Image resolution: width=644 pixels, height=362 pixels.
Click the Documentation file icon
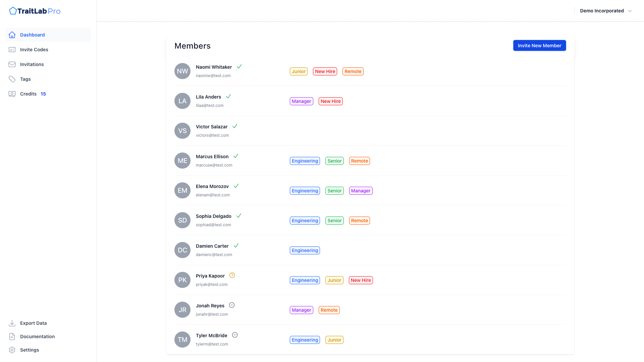coord(12,337)
